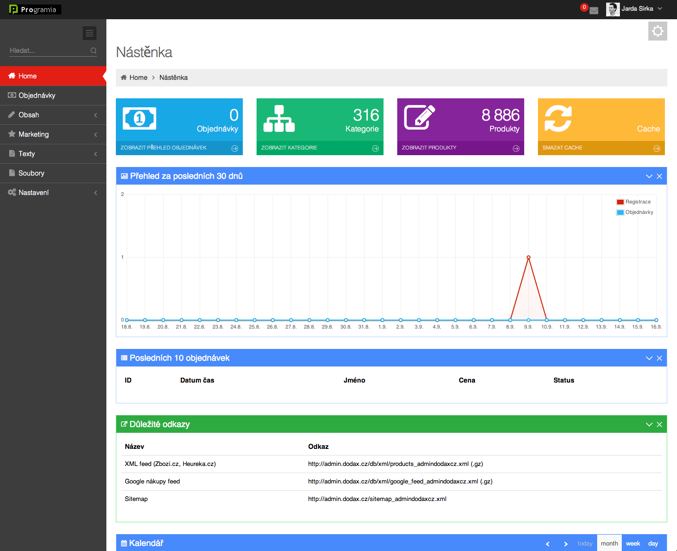Click the Nástěnka breadcrumb

(174, 77)
